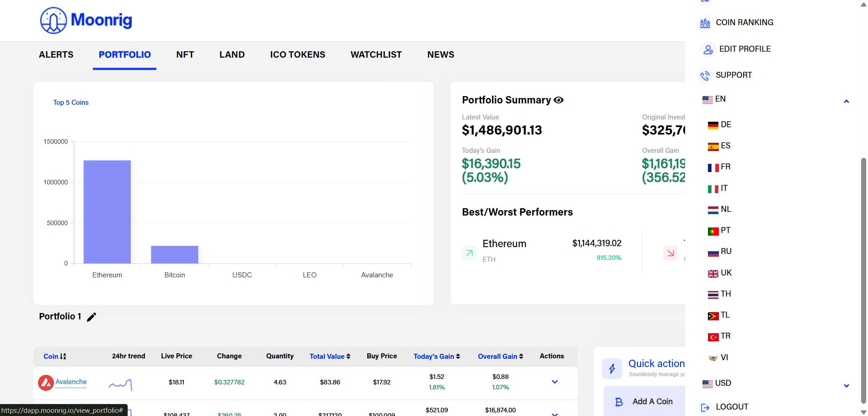868x416 pixels.
Task: Click the Portuguese flag icon
Action: tap(713, 232)
